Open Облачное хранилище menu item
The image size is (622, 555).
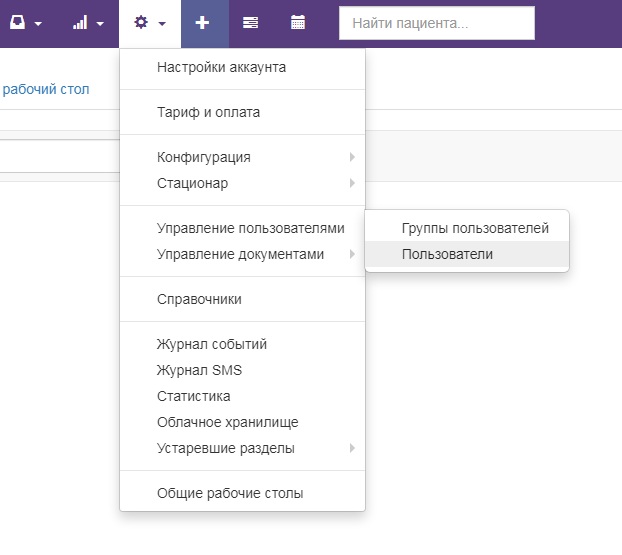point(242,422)
